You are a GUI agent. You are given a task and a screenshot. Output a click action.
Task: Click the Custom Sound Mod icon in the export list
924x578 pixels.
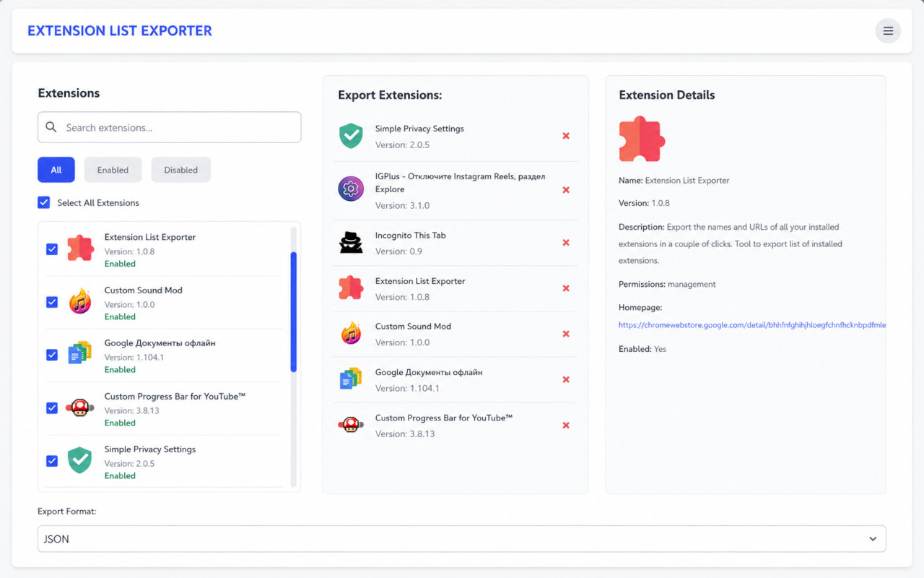[351, 333]
